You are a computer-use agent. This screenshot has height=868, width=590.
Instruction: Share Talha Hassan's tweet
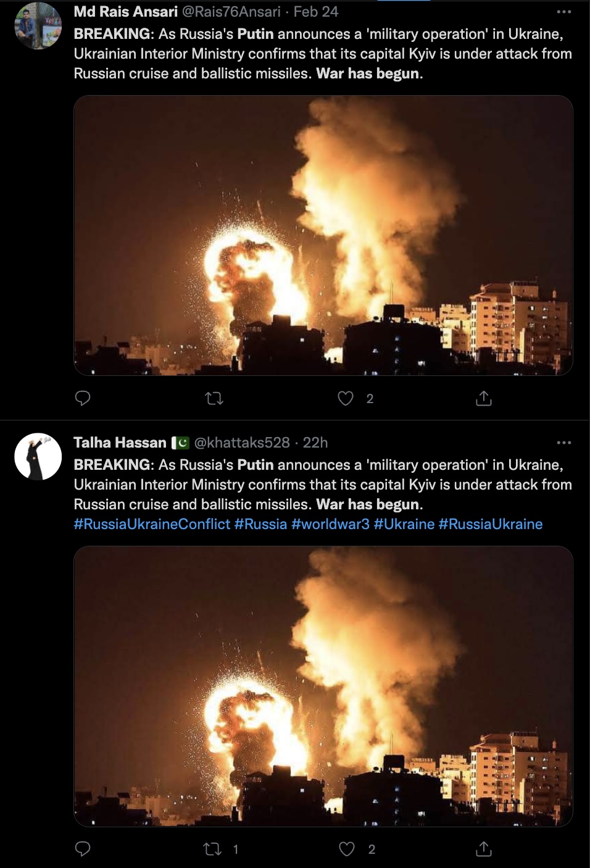[x=484, y=849]
